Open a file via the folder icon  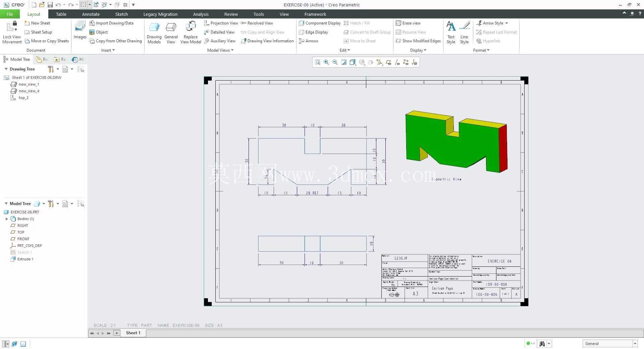click(42, 5)
